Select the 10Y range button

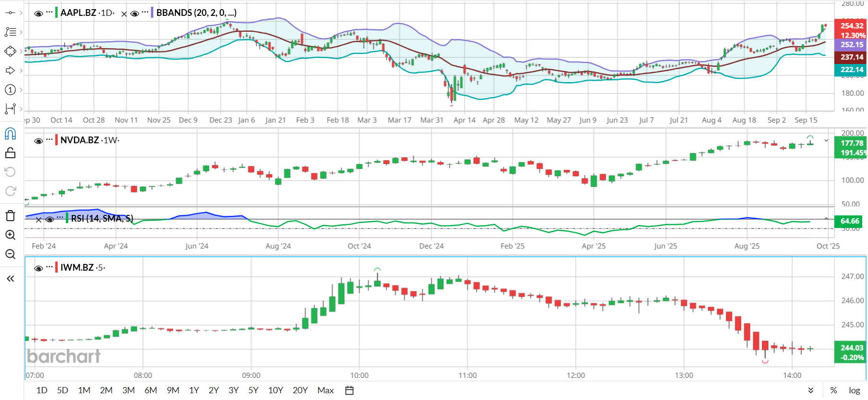pyautogui.click(x=275, y=390)
